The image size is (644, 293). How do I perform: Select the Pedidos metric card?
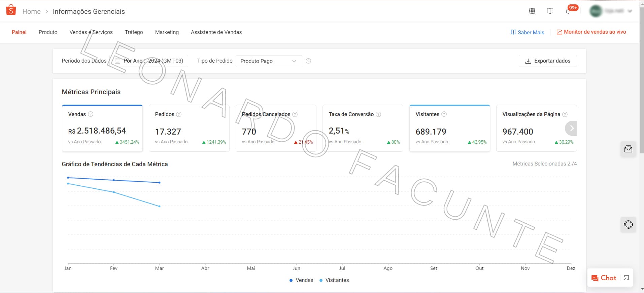coord(189,128)
